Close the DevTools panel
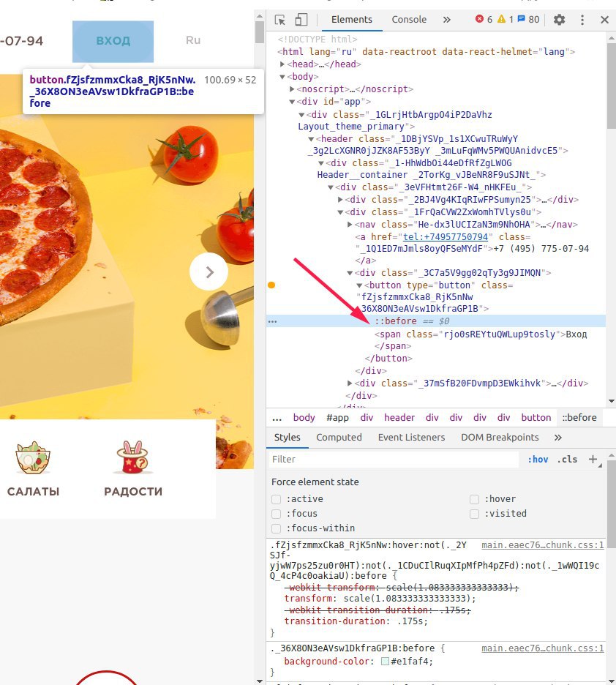This screenshot has height=685, width=616. pos(604,20)
